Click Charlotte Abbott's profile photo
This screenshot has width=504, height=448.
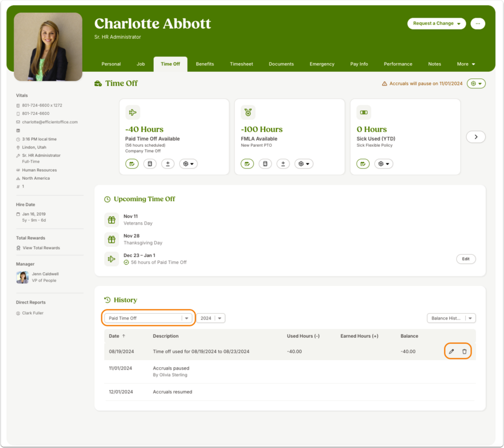coord(48,47)
